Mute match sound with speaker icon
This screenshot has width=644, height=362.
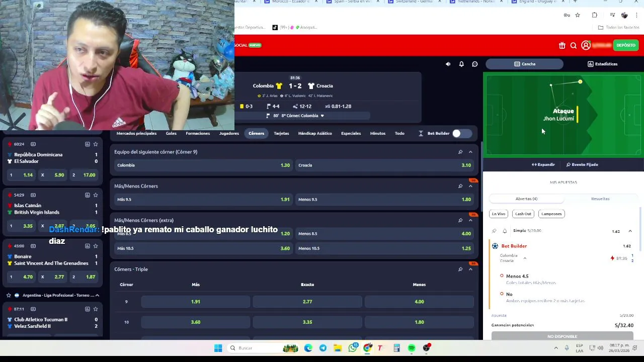pos(448,64)
